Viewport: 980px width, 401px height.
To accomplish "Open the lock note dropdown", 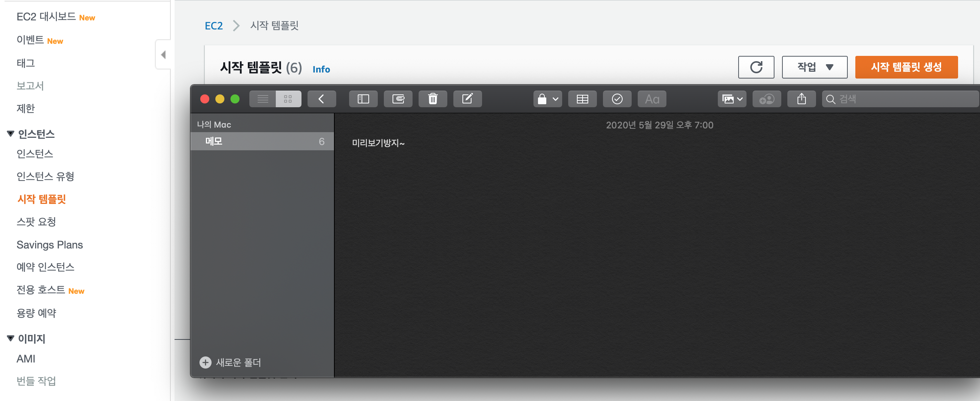I will 547,99.
